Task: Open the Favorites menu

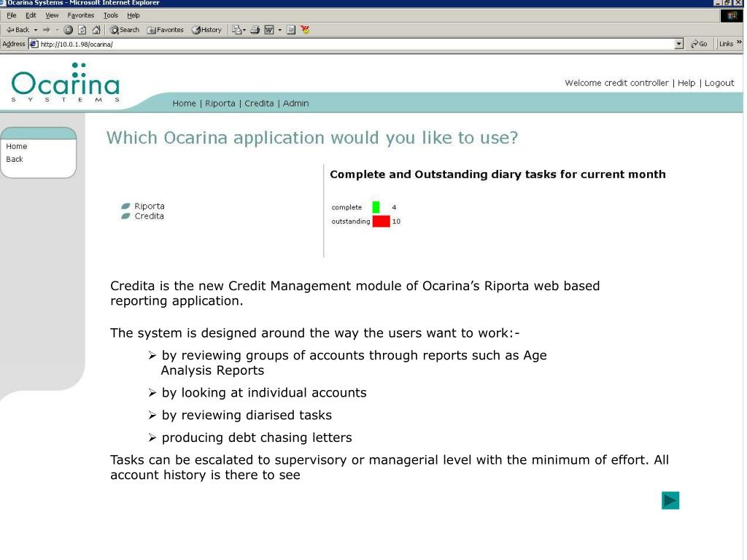Action: 80,15
